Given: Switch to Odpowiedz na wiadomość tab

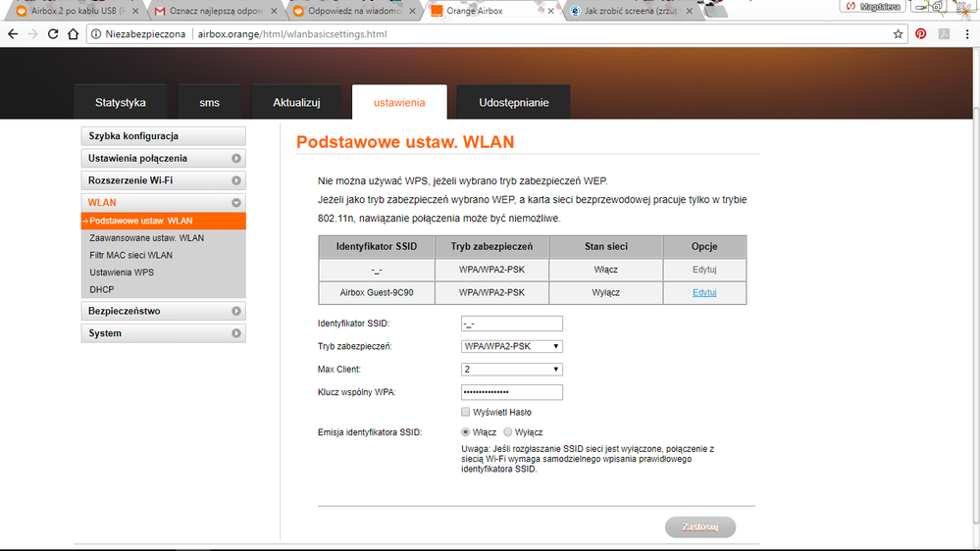Looking at the screenshot, I should [x=353, y=11].
